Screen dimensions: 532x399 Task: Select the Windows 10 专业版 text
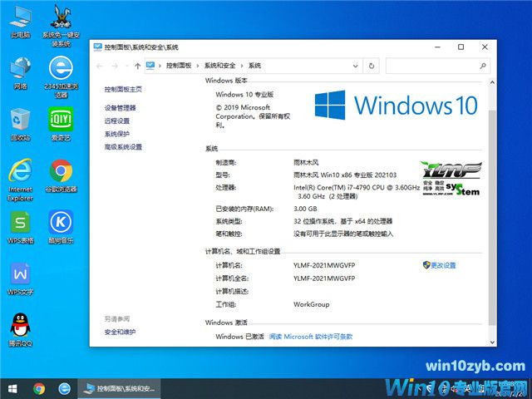(244, 94)
